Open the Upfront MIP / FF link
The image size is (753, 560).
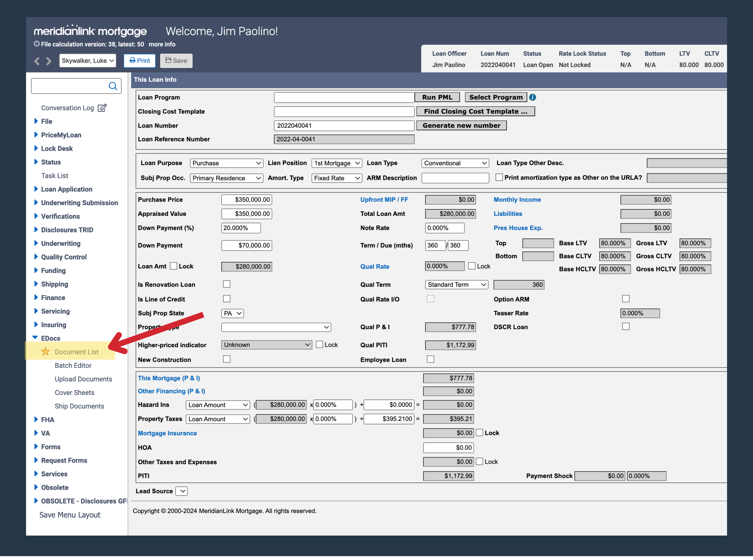point(384,200)
